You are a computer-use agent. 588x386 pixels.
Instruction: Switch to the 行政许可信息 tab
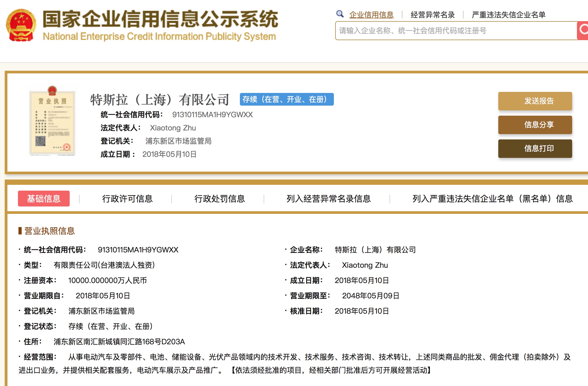click(128, 199)
